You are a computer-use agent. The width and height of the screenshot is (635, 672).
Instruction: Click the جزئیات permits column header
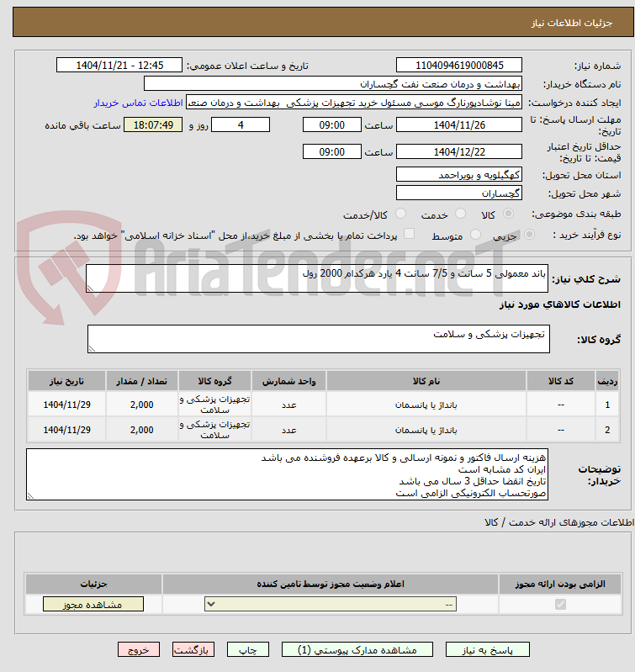pos(93,584)
